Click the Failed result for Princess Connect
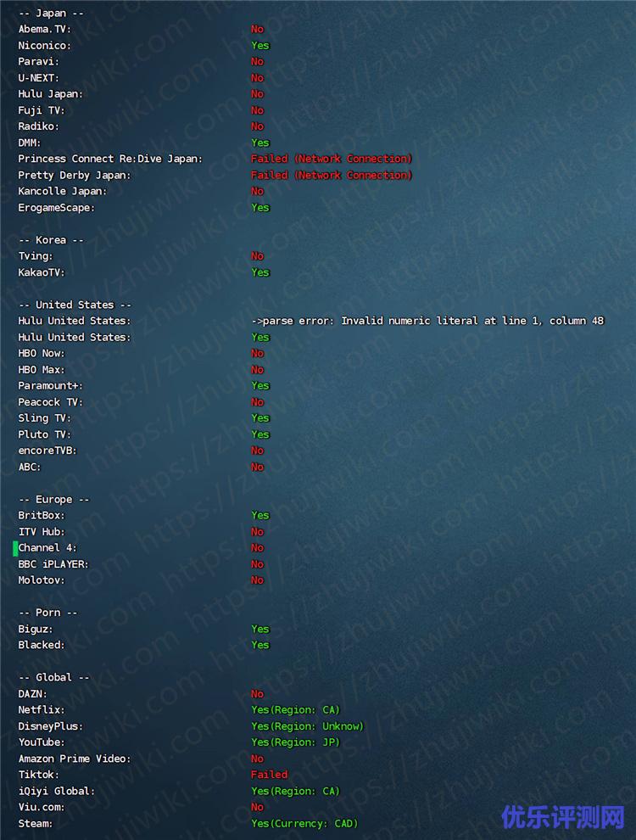Image resolution: width=636 pixels, height=840 pixels. (x=332, y=159)
